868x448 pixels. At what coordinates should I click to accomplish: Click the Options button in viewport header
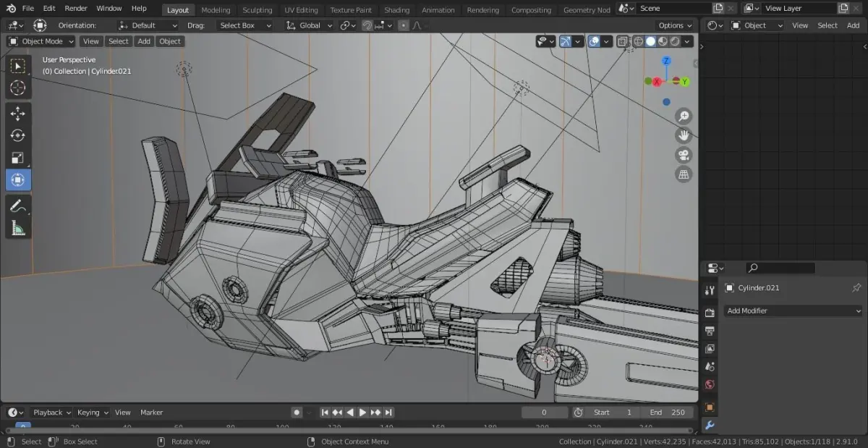675,25
